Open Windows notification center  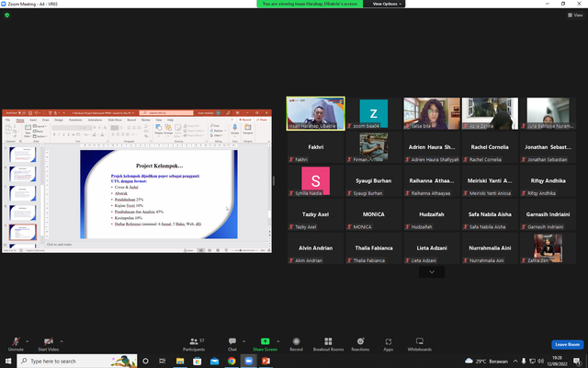point(578,362)
